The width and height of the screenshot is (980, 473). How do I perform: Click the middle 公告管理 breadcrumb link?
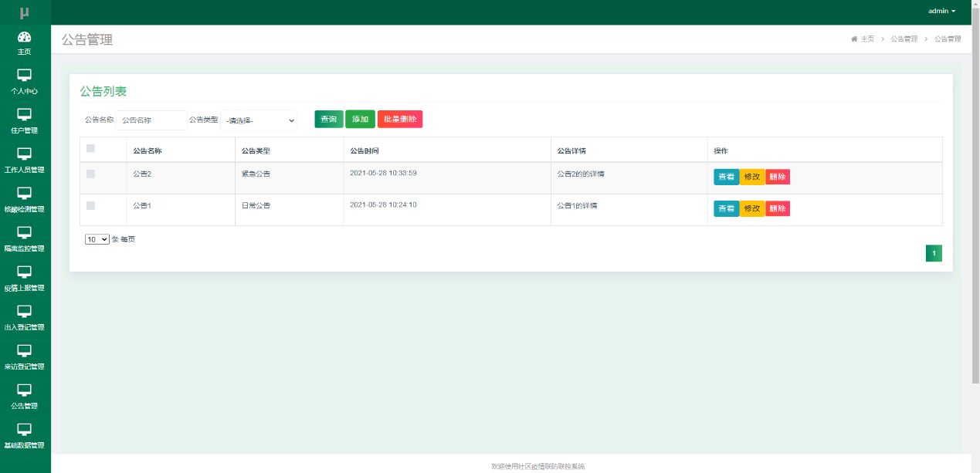click(x=904, y=39)
